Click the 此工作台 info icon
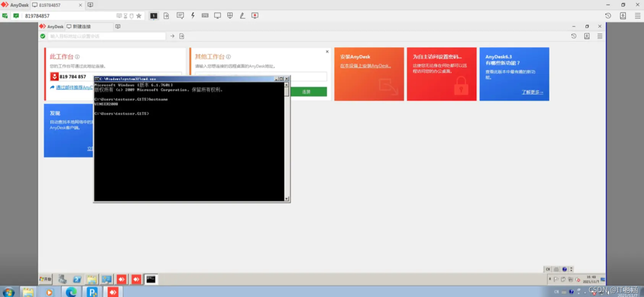 [77, 57]
